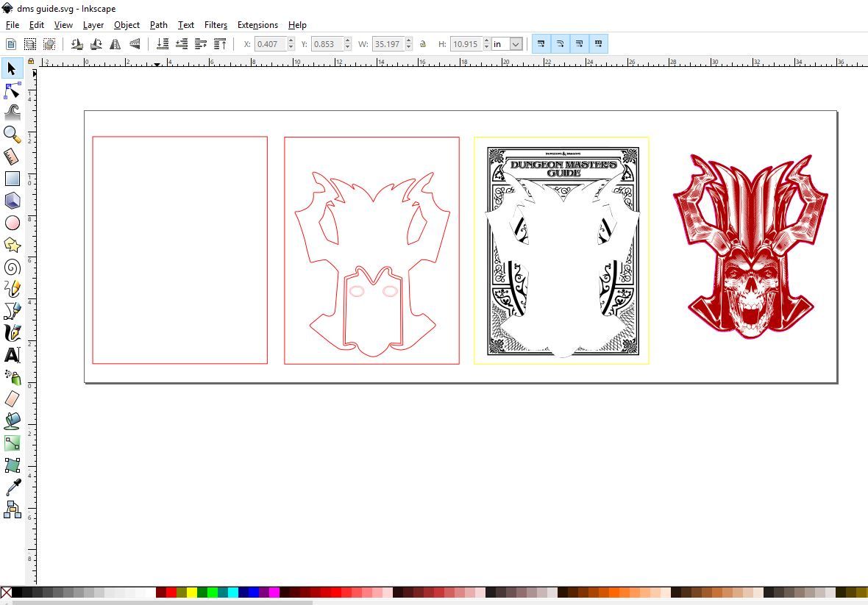Pick the 3D box tool

pyautogui.click(x=13, y=201)
